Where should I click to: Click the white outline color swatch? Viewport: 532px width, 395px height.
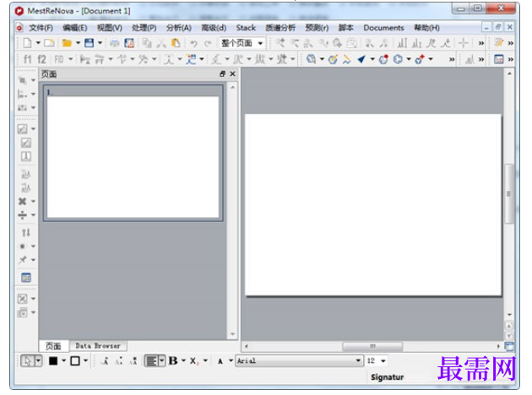pos(75,361)
